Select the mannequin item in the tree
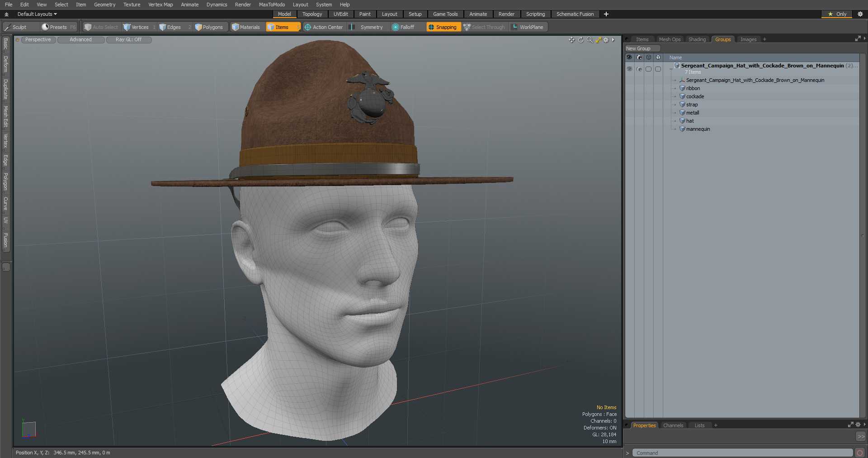This screenshot has height=458, width=868. (698, 129)
